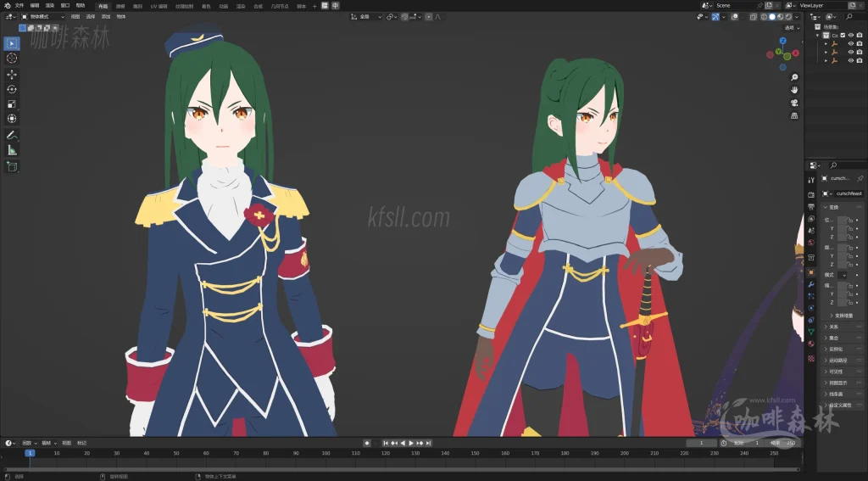
Task: Toggle auto keying record button in timeline
Action: [x=366, y=443]
